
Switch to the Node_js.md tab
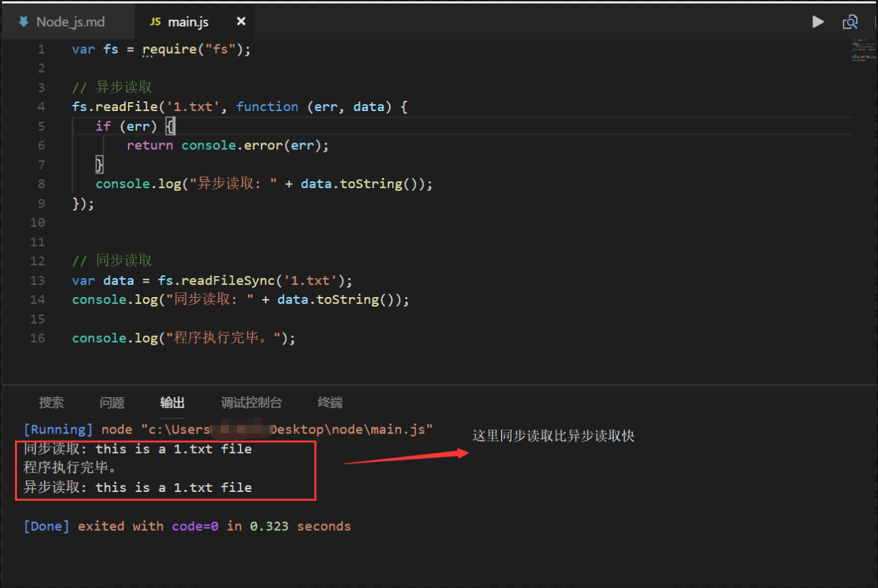(70, 22)
